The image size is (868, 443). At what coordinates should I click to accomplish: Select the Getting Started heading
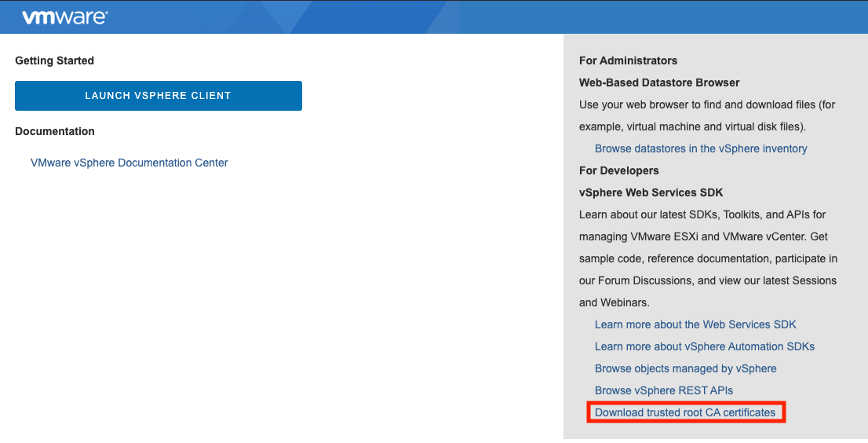tap(54, 61)
